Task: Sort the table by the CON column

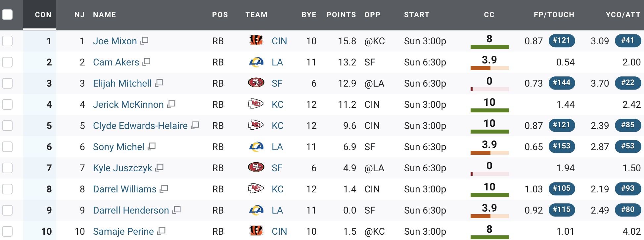Action: click(x=43, y=15)
